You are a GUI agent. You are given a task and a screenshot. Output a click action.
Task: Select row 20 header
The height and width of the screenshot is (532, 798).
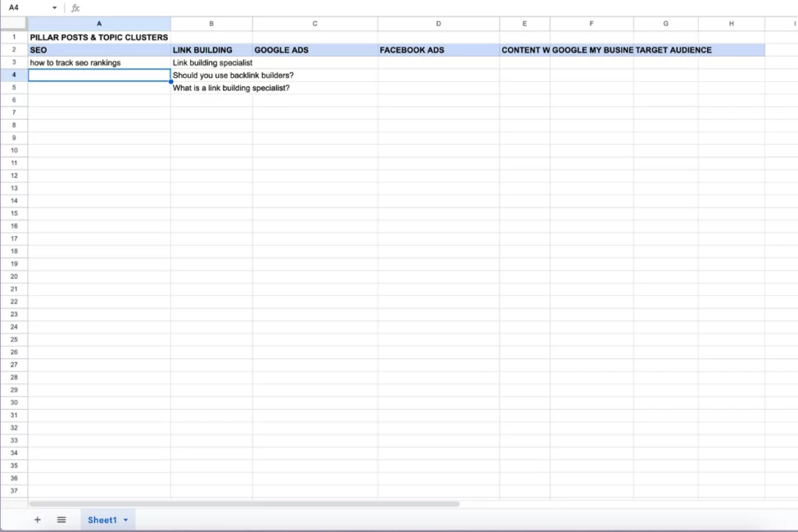(14, 277)
